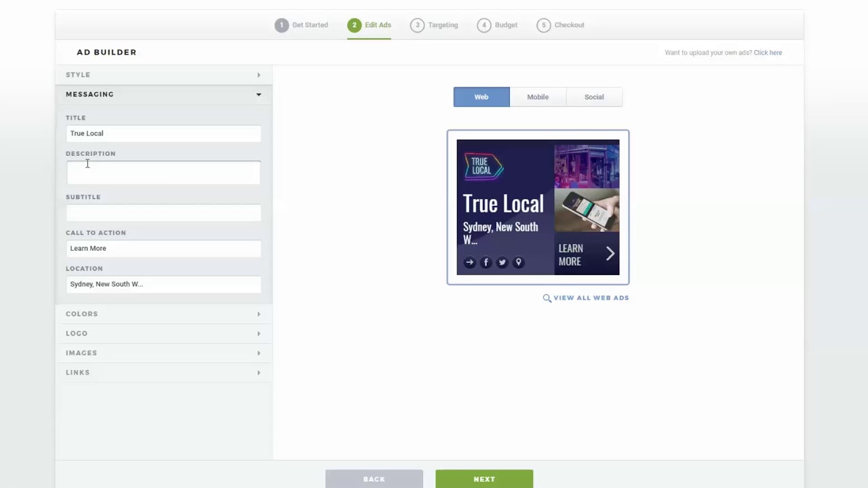
Task: Expand the Images section
Action: 163,353
